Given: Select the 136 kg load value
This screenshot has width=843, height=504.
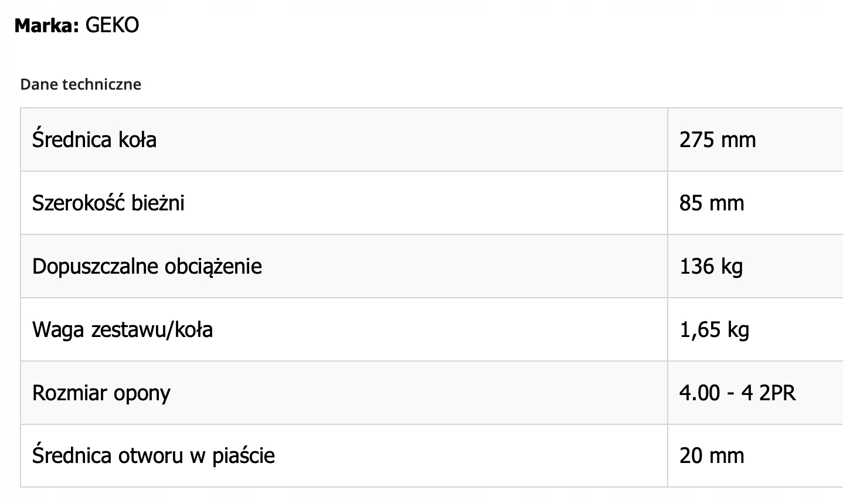Looking at the screenshot, I should 711,267.
